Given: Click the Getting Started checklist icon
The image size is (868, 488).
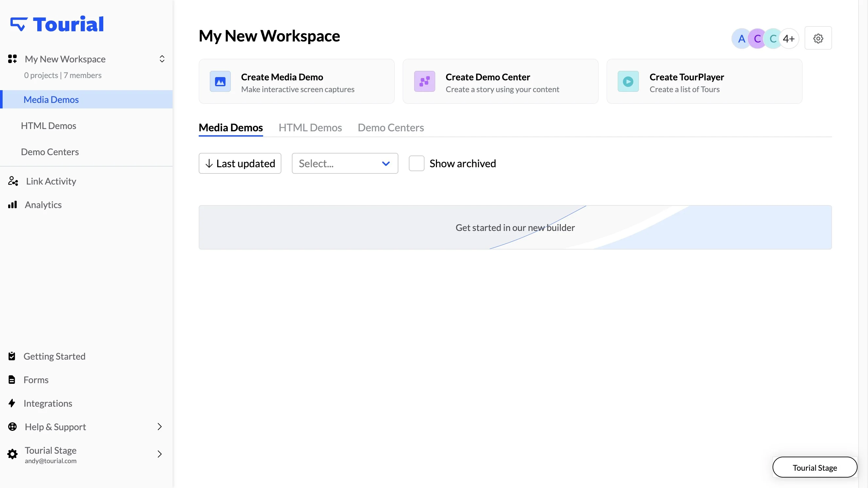Looking at the screenshot, I should pyautogui.click(x=12, y=356).
